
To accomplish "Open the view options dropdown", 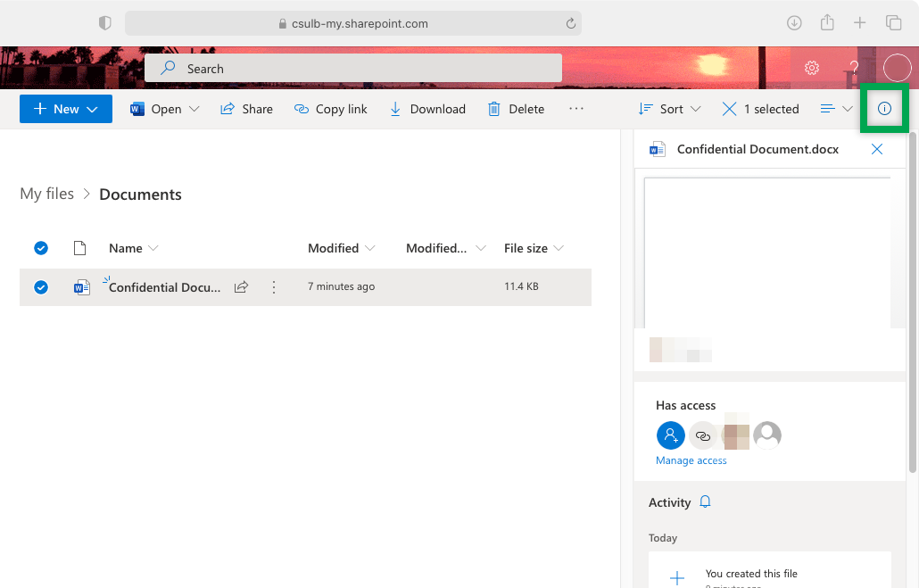I will [836, 109].
